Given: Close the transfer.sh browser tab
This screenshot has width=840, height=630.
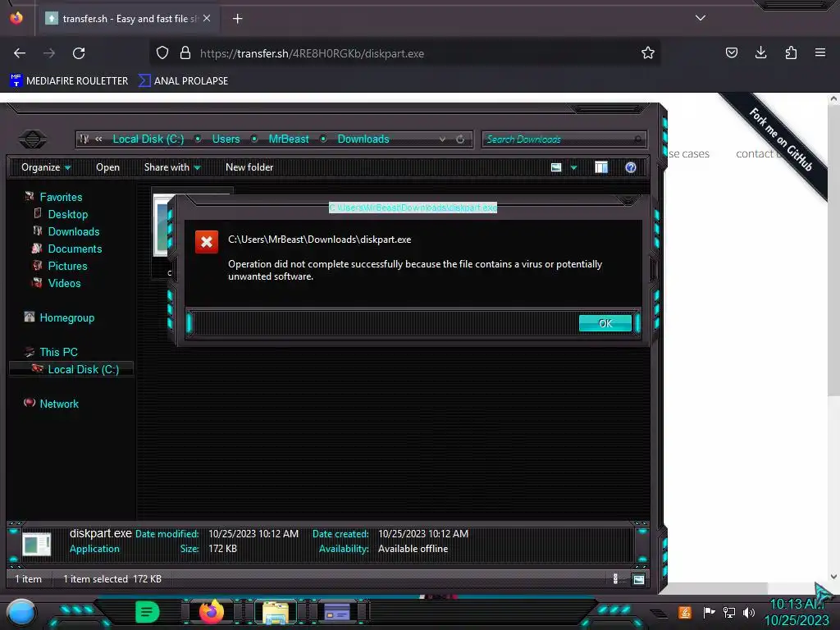Looking at the screenshot, I should [x=207, y=18].
